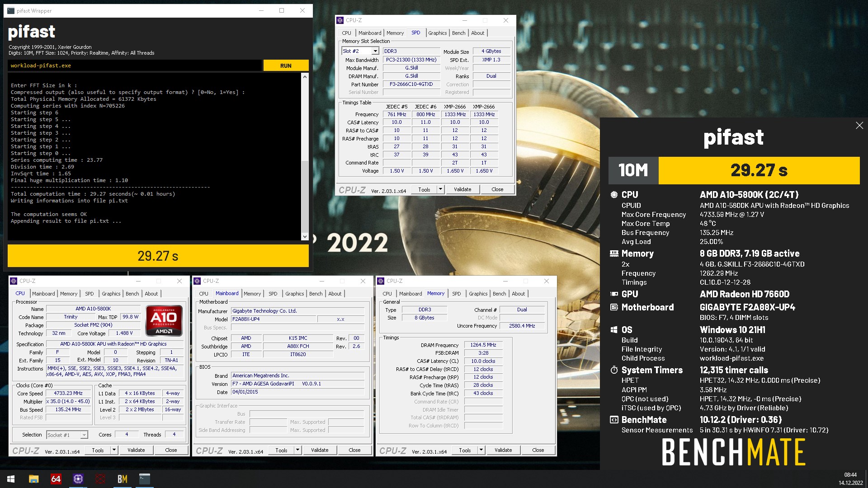Image resolution: width=868 pixels, height=488 pixels.
Task: Open the Slot #2 memory slot dropdown
Action: pyautogui.click(x=375, y=51)
